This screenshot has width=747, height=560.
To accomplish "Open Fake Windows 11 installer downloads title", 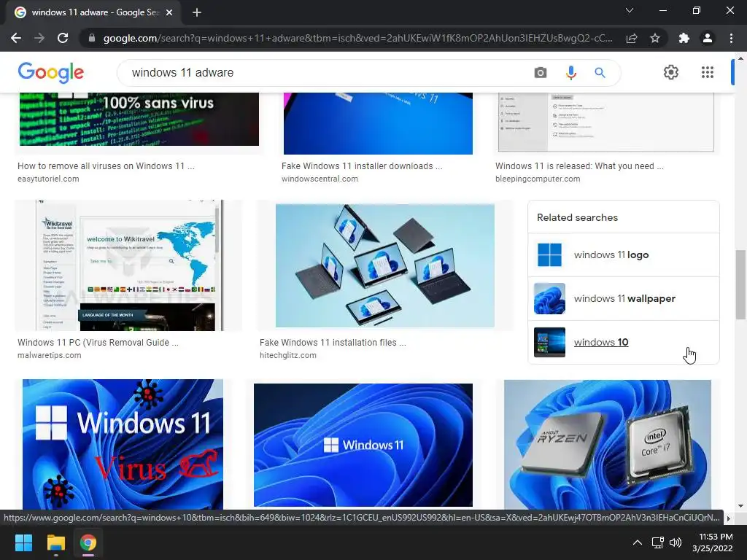I will pyautogui.click(x=362, y=166).
